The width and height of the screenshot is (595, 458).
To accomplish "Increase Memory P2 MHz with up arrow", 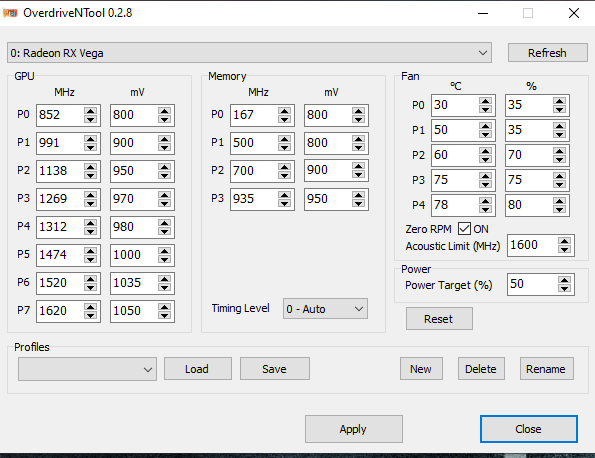I will 284,167.
